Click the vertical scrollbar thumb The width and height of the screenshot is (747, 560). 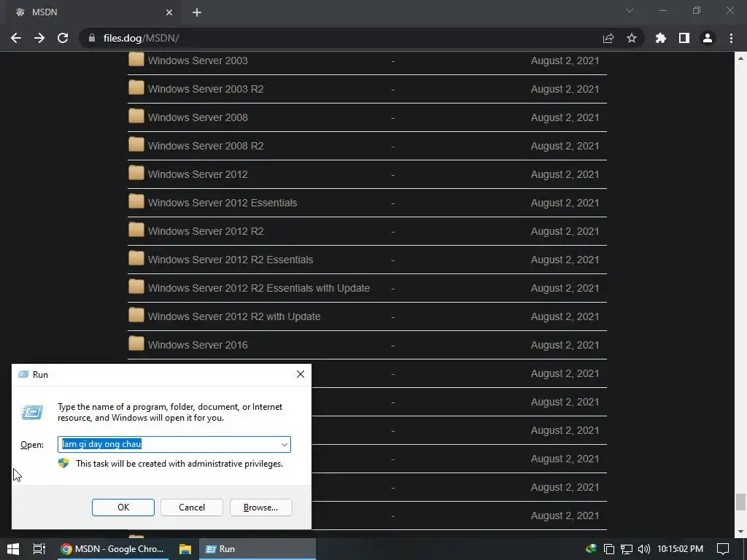[740, 502]
